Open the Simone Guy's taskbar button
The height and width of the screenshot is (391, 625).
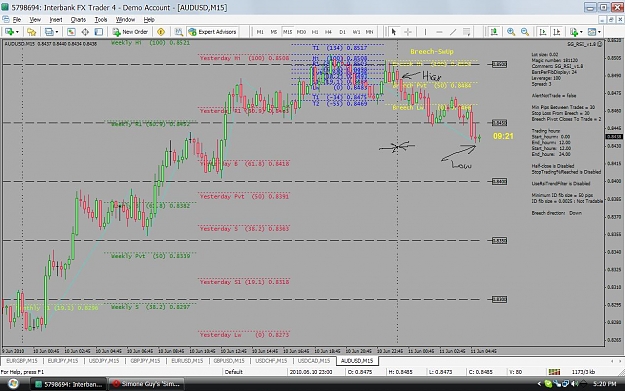(146, 384)
